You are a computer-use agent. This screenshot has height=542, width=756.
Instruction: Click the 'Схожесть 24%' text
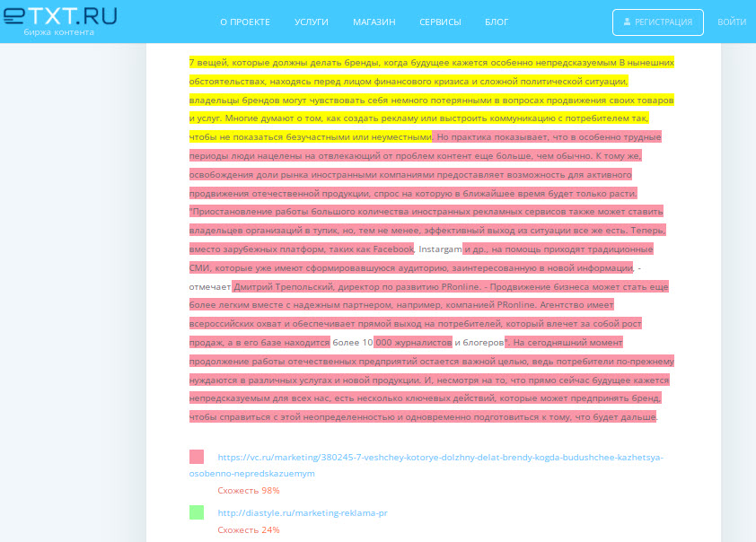tap(249, 530)
